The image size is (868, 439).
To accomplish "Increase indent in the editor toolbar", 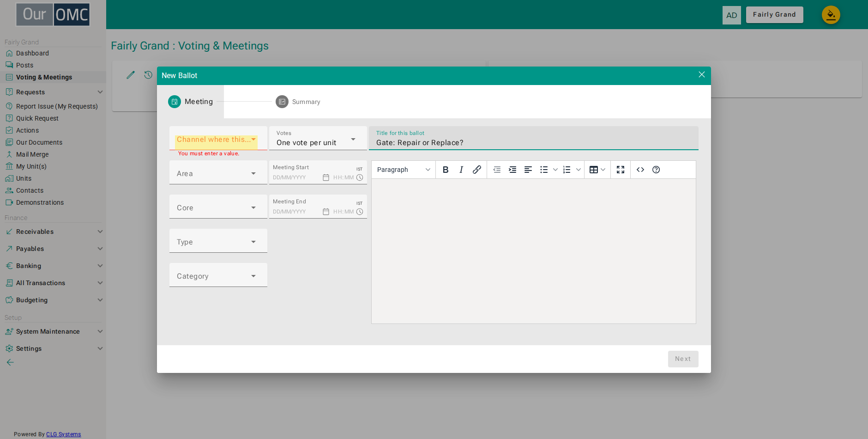I will [x=512, y=170].
